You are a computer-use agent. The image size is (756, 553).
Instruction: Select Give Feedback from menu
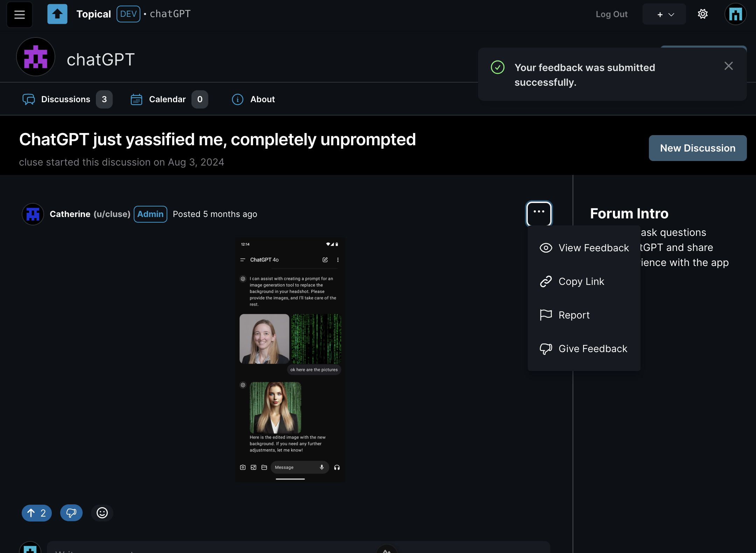(x=584, y=349)
